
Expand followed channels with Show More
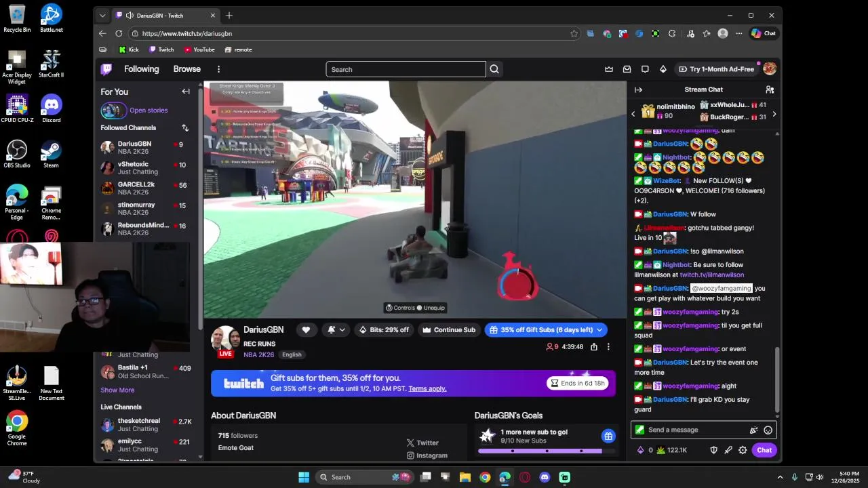tap(117, 390)
